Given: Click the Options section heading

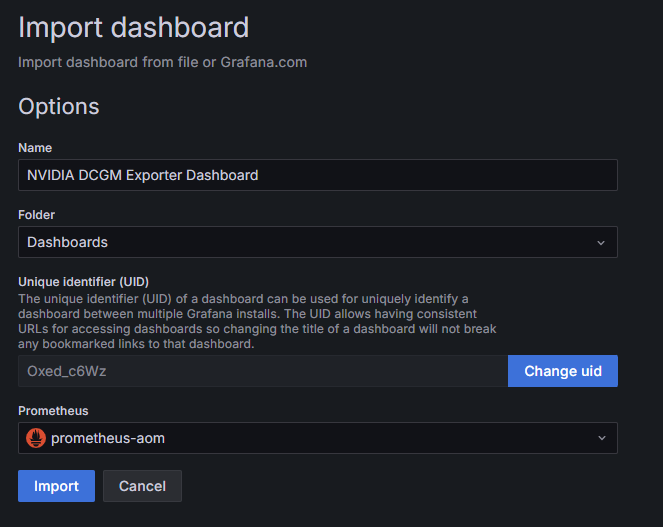Looking at the screenshot, I should point(59,106).
